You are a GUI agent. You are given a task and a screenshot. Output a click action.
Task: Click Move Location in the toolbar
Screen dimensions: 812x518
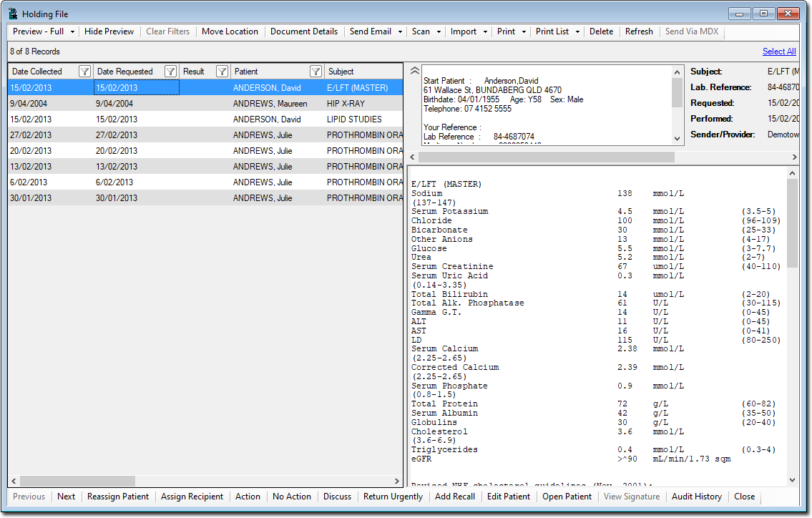[x=230, y=31]
